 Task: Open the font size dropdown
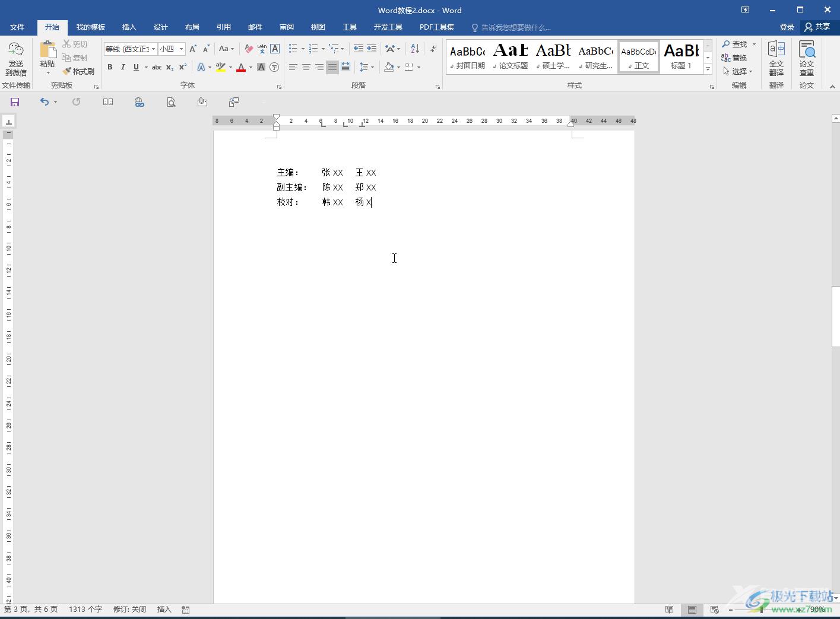(181, 49)
